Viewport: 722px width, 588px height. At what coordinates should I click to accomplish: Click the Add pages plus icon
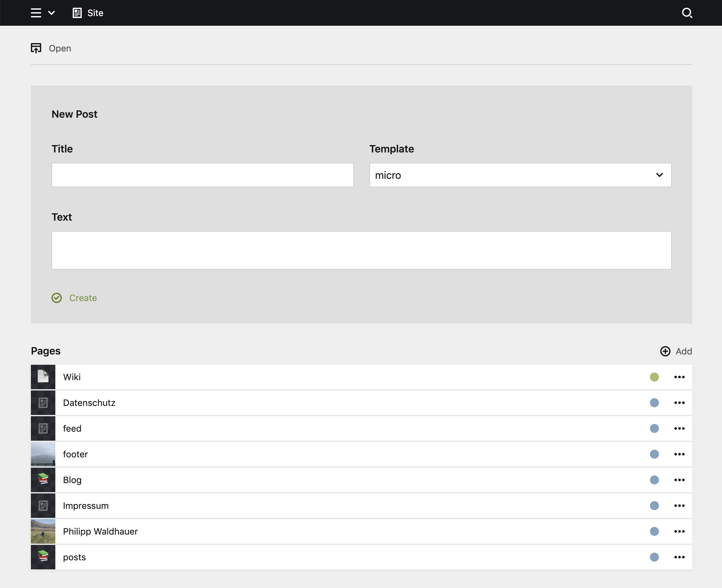point(665,351)
